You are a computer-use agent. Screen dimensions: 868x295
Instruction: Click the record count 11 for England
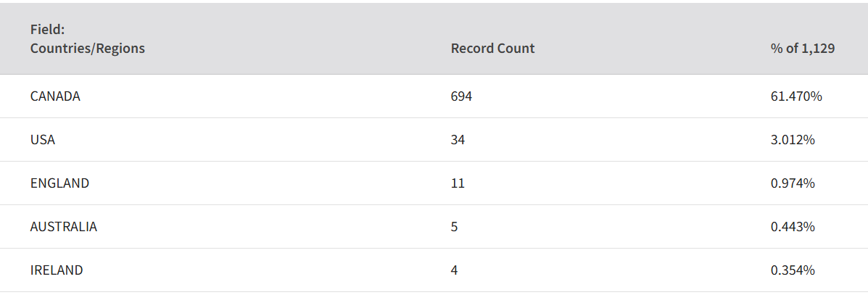coord(458,183)
